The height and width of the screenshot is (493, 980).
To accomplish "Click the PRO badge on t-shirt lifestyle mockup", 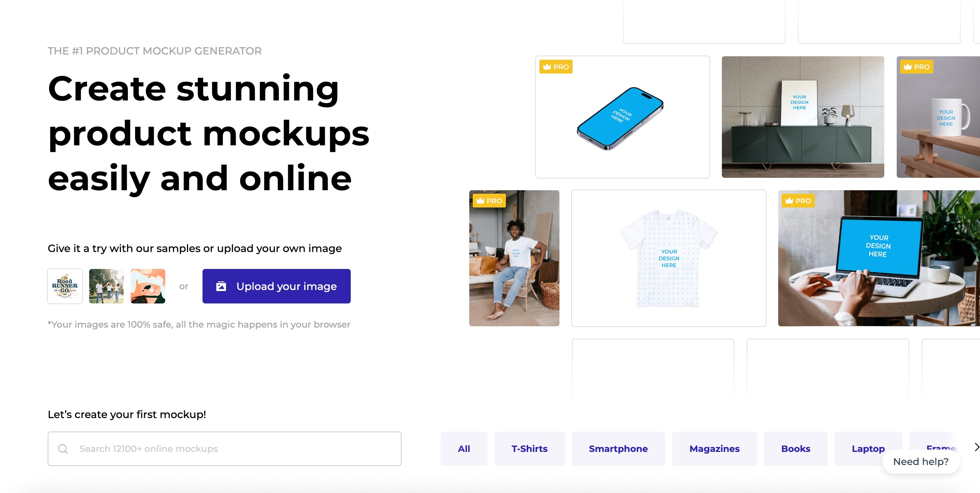I will point(489,200).
